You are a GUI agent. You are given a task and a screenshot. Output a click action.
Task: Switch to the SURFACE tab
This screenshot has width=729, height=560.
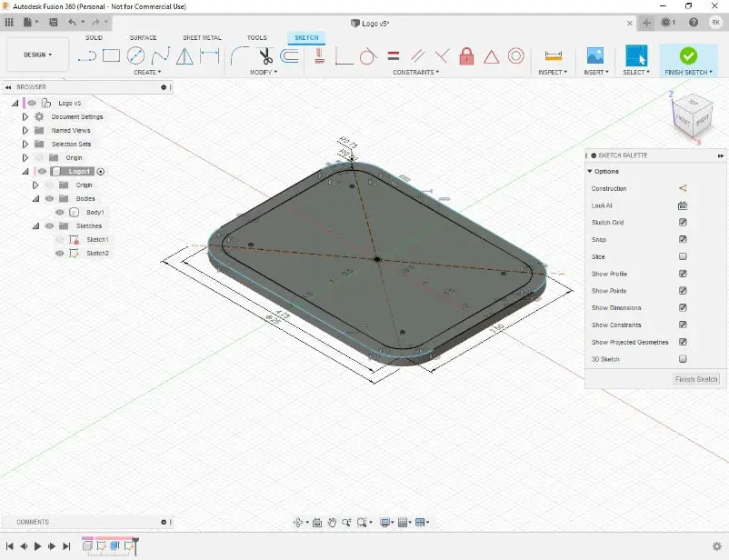143,37
